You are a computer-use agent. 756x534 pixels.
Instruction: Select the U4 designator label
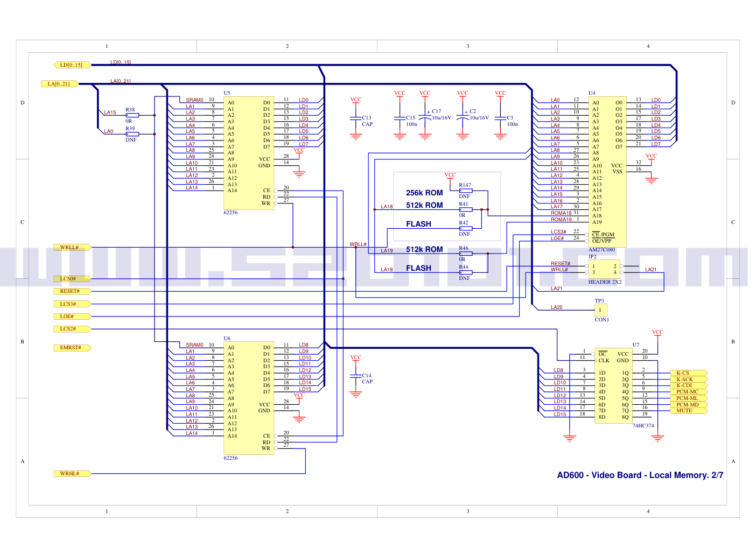pos(592,93)
